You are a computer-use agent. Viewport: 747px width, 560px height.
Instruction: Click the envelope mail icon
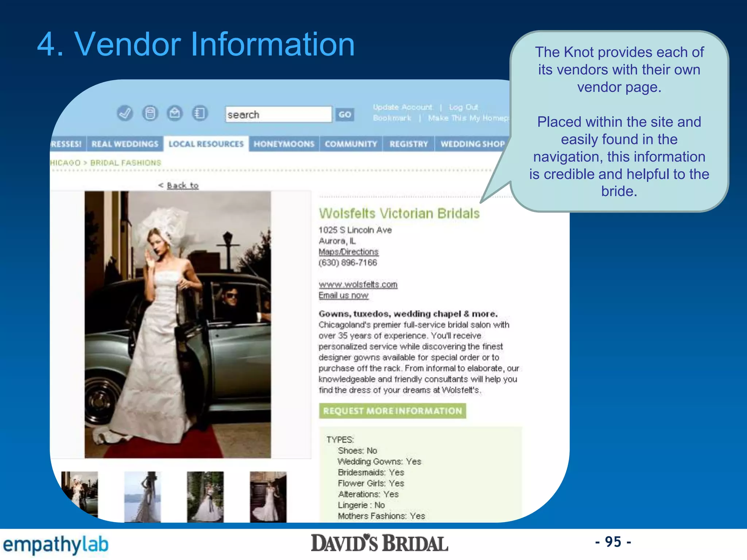point(175,113)
